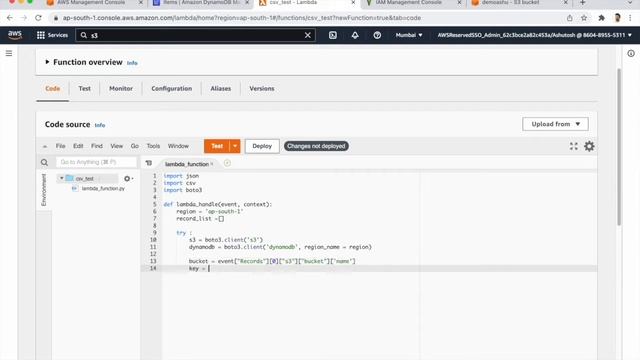Image resolution: width=640 pixels, height=360 pixels.
Task: Open the Find menu in editor
Action: click(97, 146)
